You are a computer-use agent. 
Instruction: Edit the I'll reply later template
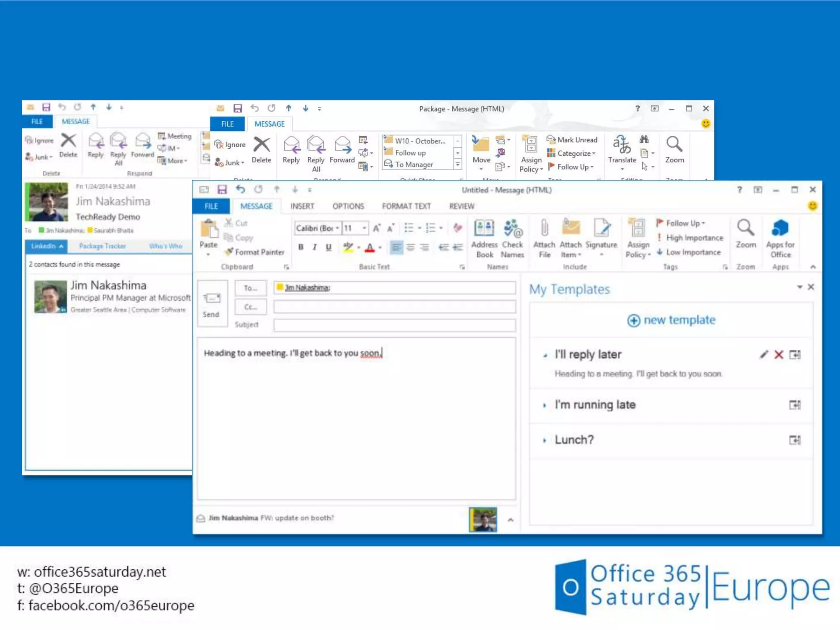tap(763, 355)
